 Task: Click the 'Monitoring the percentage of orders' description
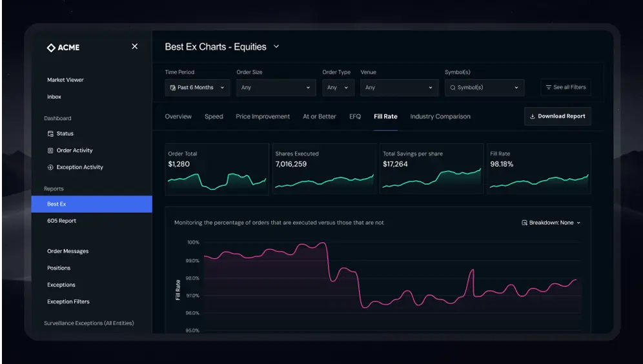click(279, 223)
